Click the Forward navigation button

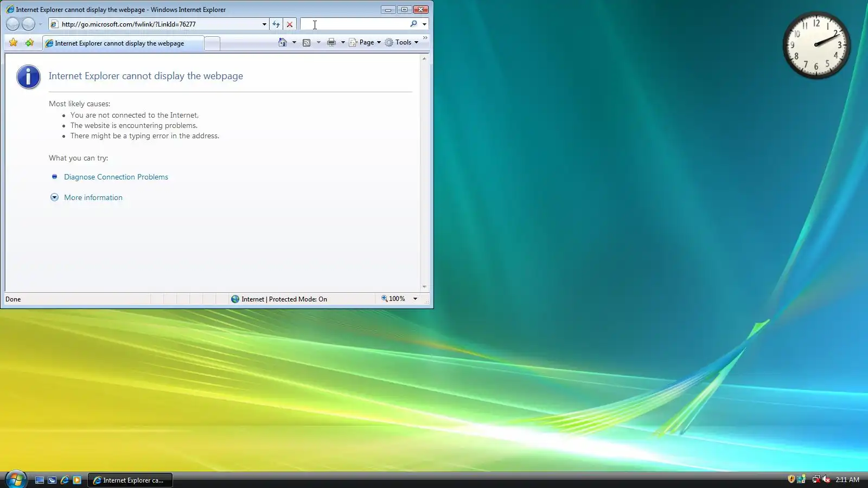pos(28,24)
